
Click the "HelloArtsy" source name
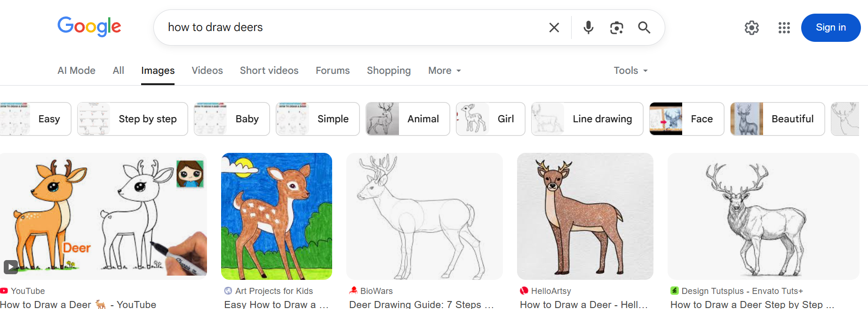(x=551, y=291)
